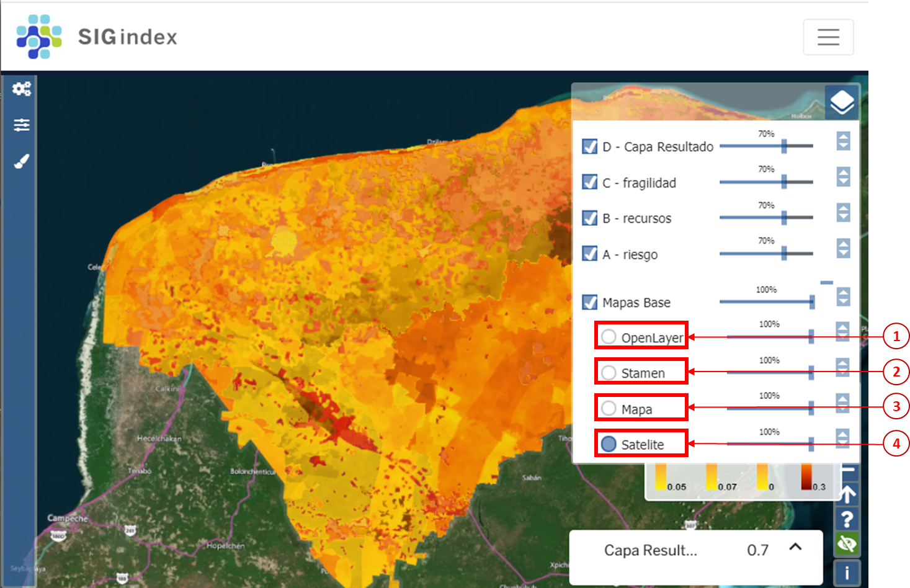Click legend swatch labeled 0.07
Image resolution: width=910 pixels, height=588 pixels.
[711, 478]
